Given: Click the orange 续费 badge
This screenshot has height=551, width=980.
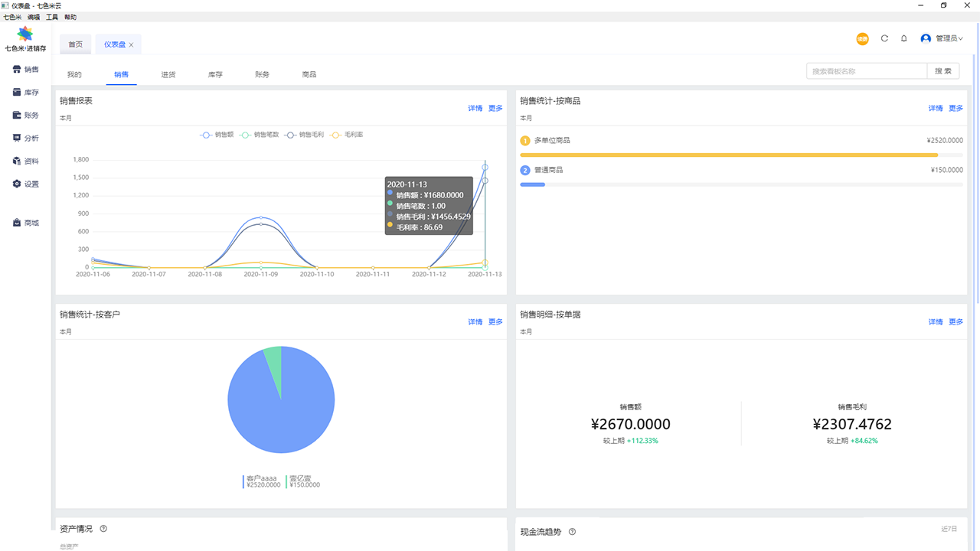Looking at the screenshot, I should 862,38.
